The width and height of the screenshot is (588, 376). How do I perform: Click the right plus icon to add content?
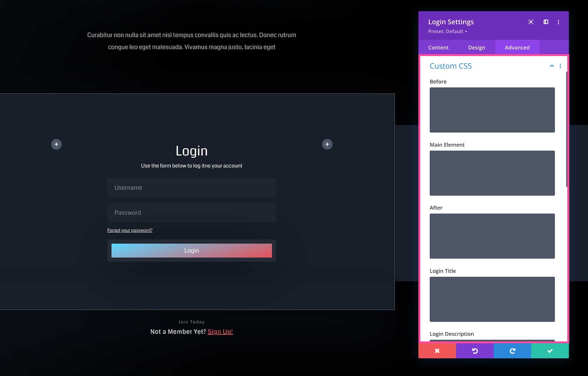point(327,144)
